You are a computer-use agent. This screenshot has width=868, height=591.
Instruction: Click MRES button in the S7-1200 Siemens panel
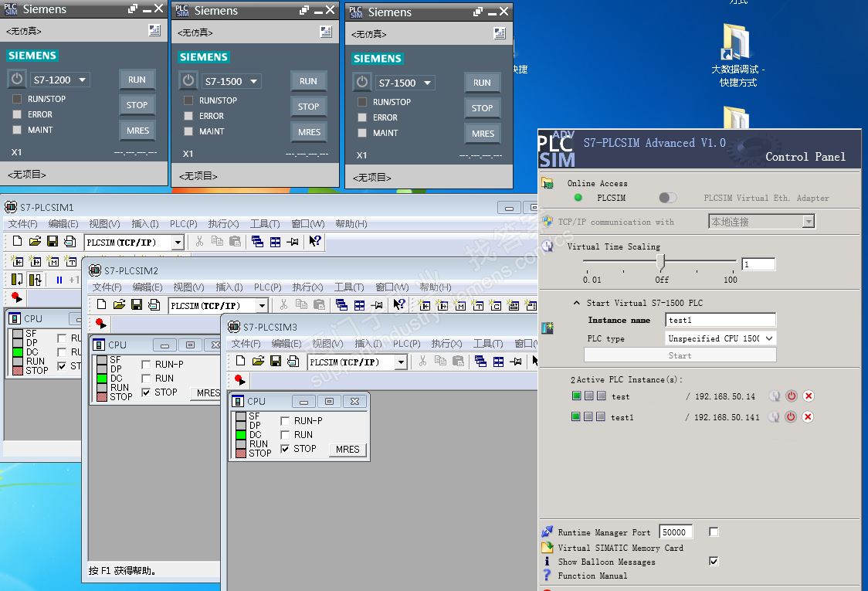click(137, 131)
